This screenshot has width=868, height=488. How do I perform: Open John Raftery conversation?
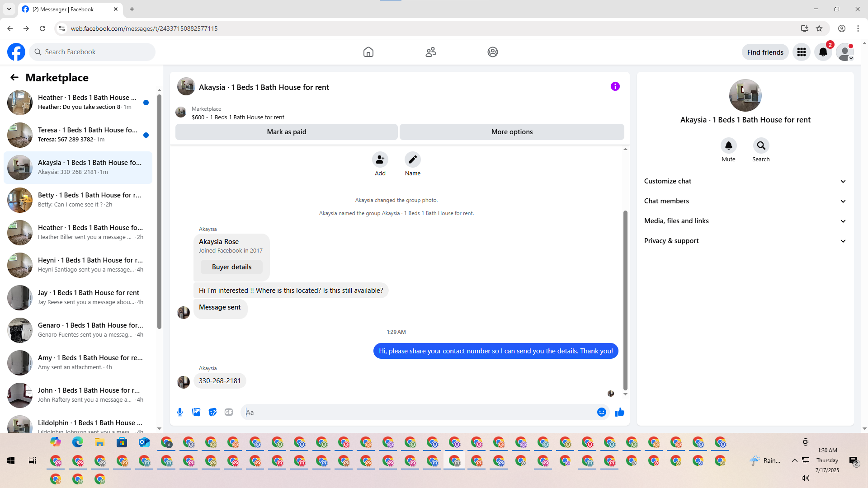(78, 395)
